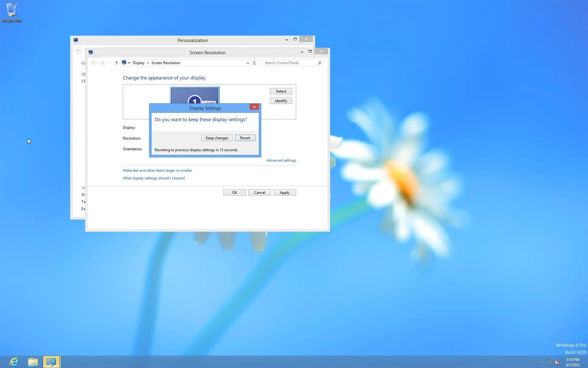The width and height of the screenshot is (588, 368).
Task: Click the Search Control Panel field
Action: (x=289, y=63)
